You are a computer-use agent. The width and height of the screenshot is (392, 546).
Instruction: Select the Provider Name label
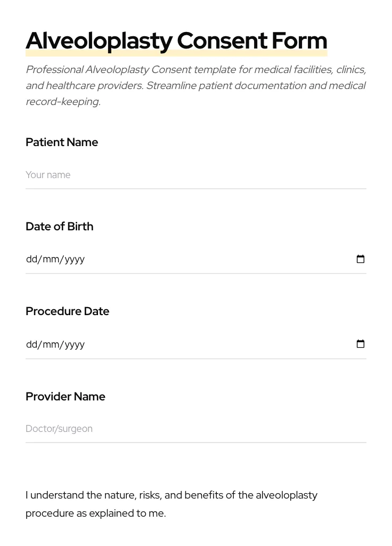click(x=65, y=397)
